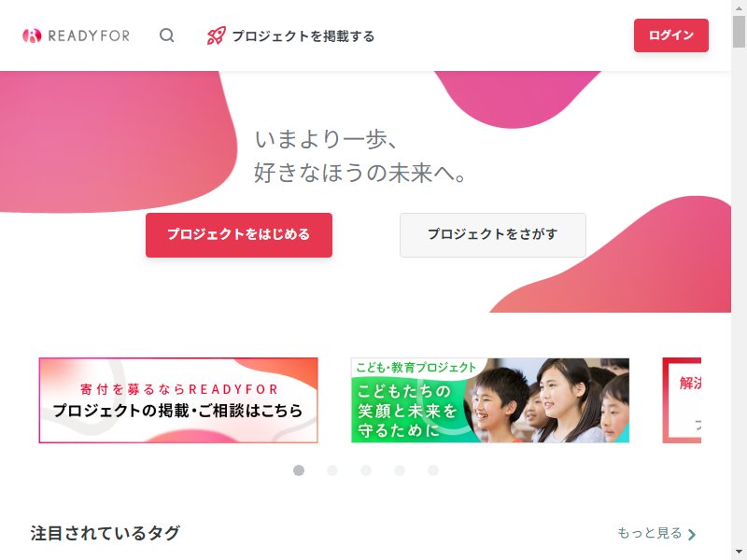The image size is (747, 560).
Task: Click the READYFOR logo icon
Action: [x=32, y=35]
